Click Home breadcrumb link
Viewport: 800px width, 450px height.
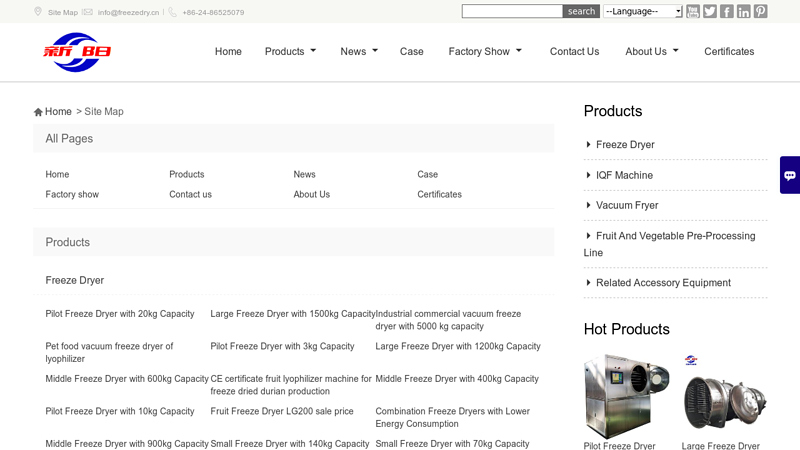58,111
